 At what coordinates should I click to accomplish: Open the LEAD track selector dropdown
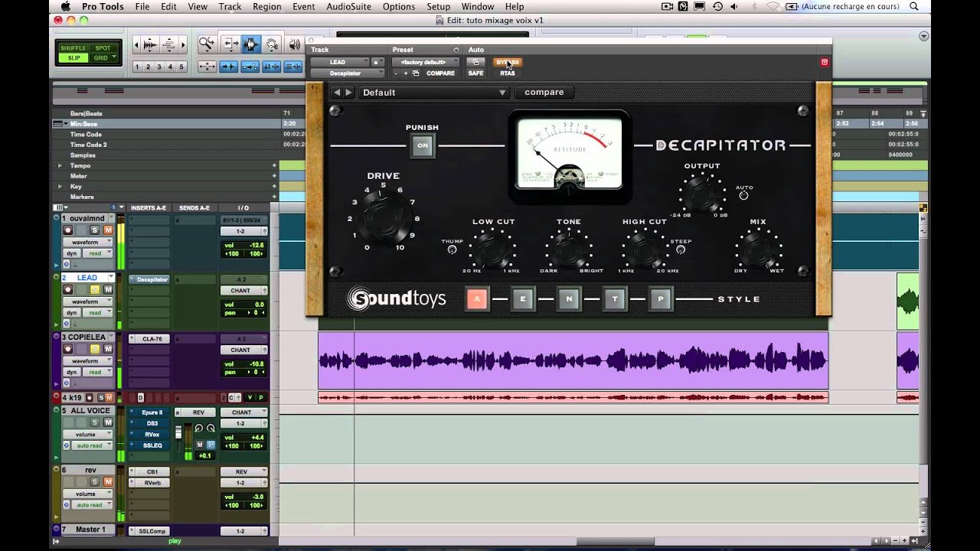coord(340,62)
